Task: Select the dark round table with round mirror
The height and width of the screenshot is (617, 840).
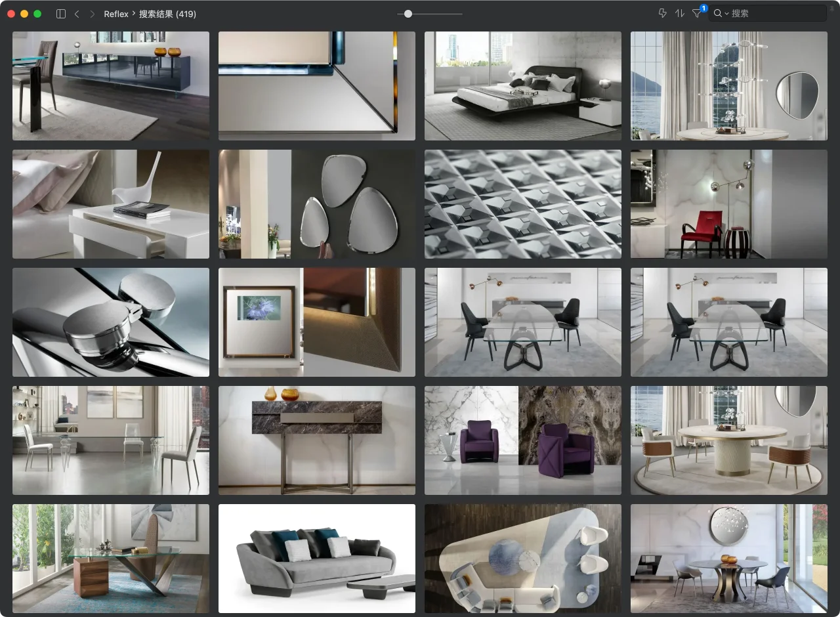Action: pyautogui.click(x=729, y=559)
